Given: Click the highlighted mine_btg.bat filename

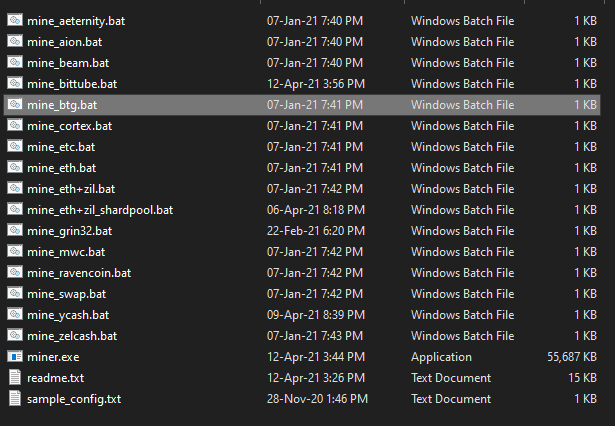Looking at the screenshot, I should pyautogui.click(x=62, y=104).
